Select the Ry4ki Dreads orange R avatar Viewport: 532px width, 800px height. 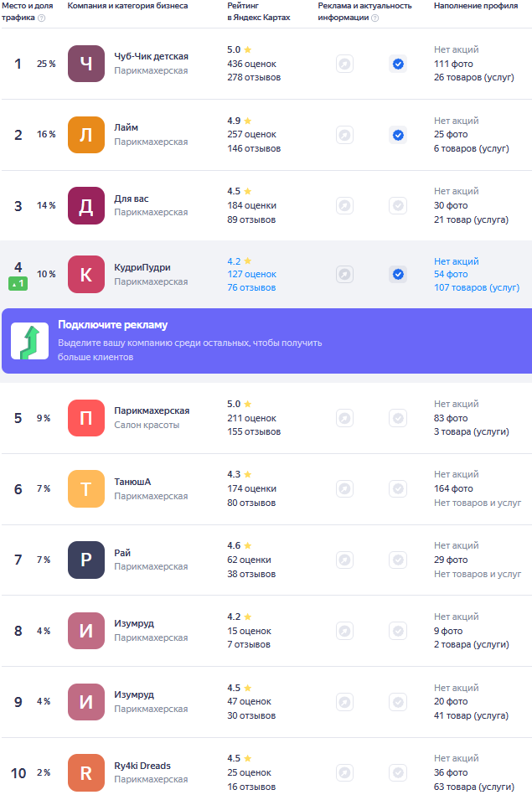click(86, 772)
